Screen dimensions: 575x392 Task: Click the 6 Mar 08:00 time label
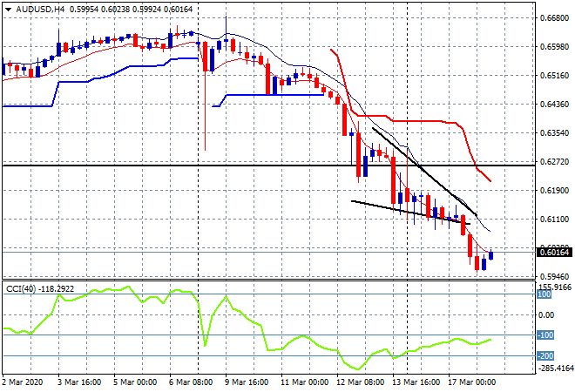click(191, 382)
